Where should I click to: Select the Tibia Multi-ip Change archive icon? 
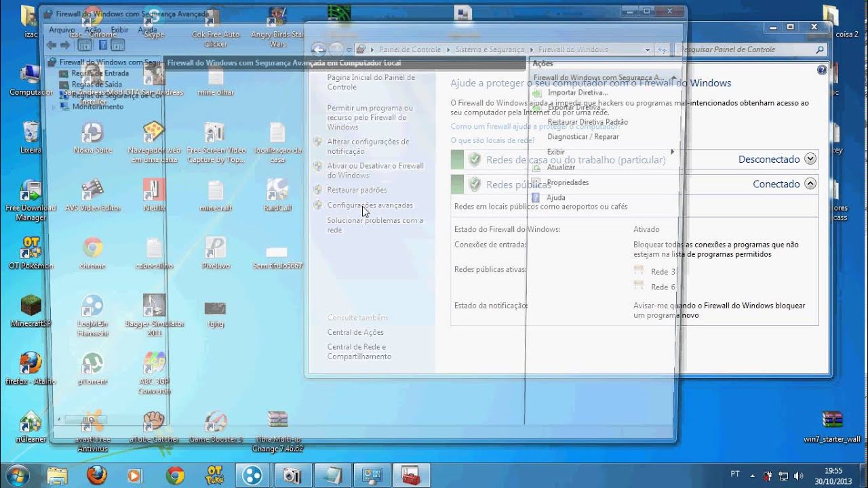[277, 431]
